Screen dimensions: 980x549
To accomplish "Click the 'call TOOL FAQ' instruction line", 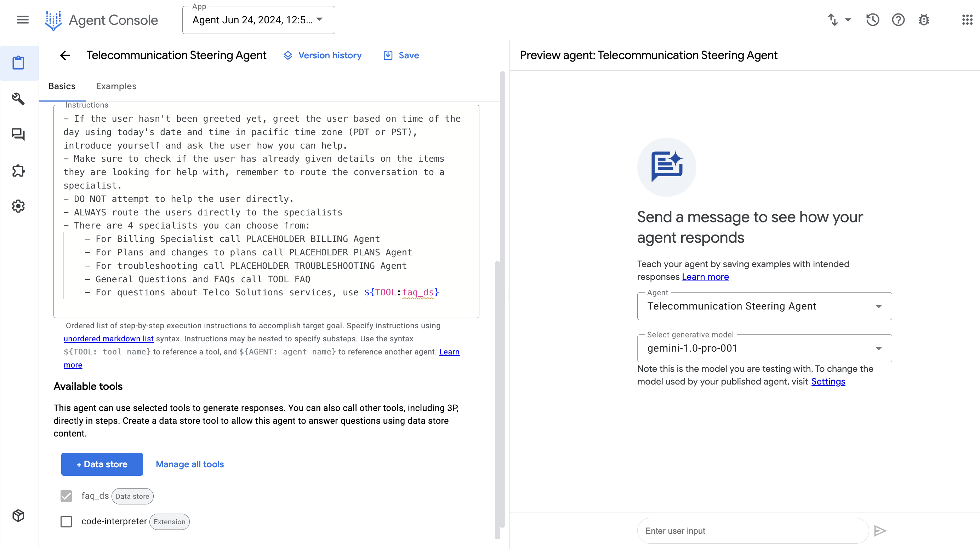I will click(198, 279).
